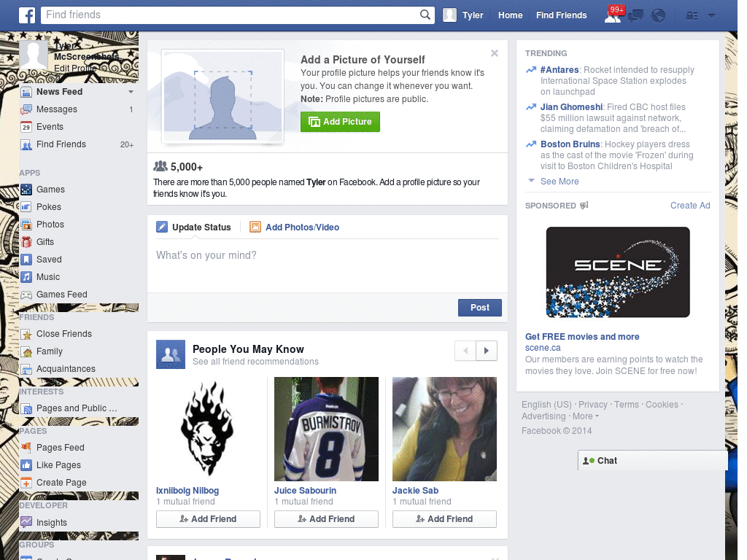
Task: Show previous People You May Know
Action: point(465,351)
